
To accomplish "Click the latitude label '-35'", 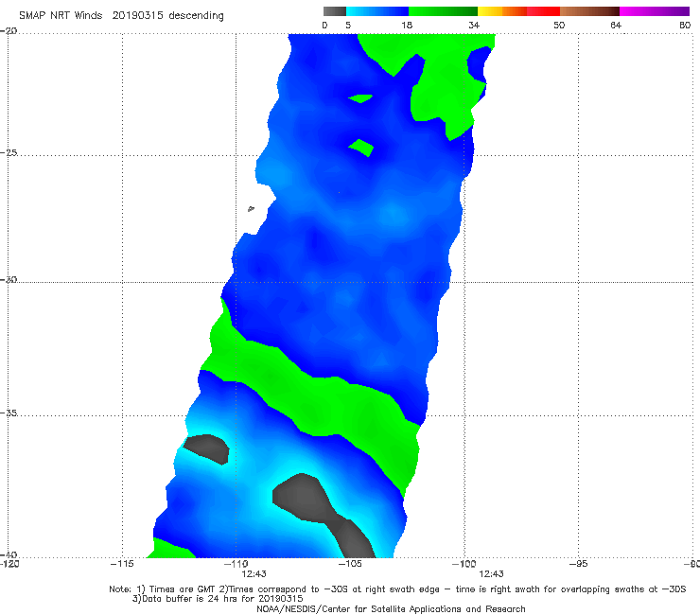I will (9, 413).
